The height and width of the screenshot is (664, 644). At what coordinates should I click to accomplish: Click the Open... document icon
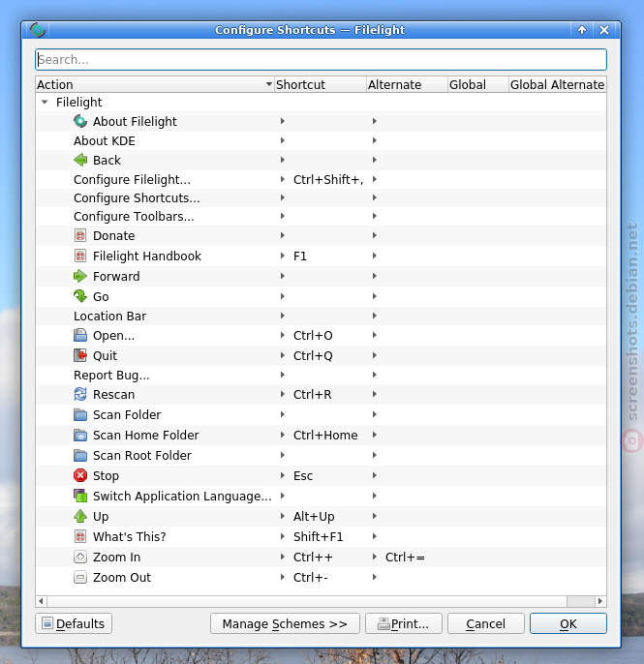pos(80,335)
